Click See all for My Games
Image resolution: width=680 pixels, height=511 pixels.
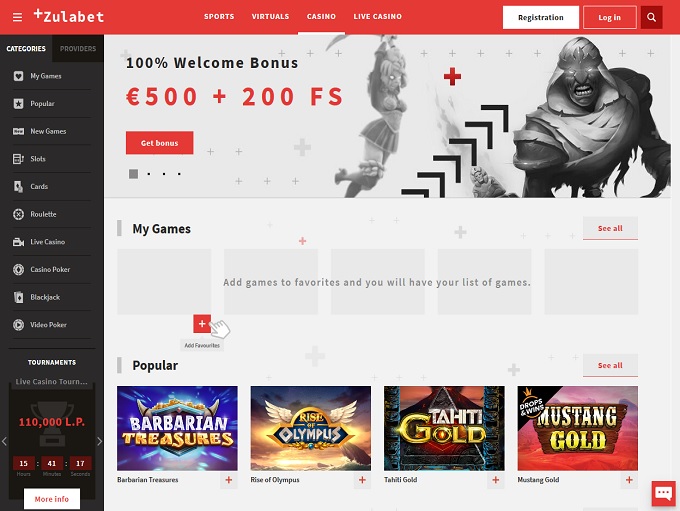[610, 228]
